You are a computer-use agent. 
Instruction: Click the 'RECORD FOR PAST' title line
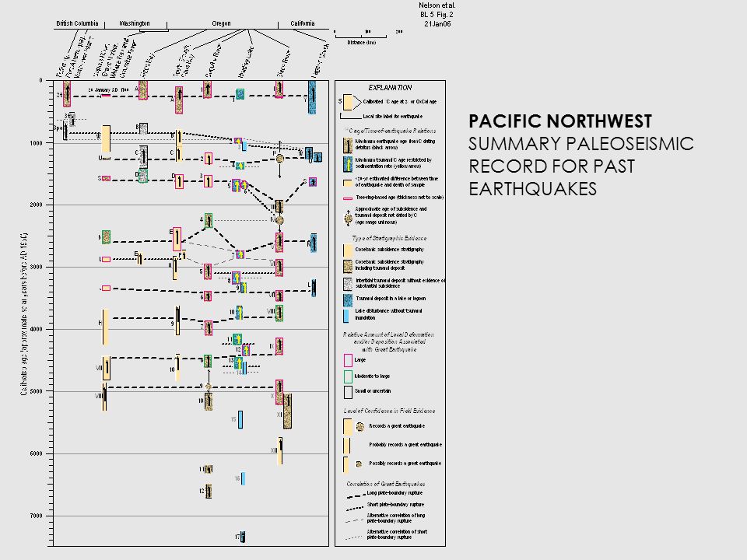tap(552, 166)
